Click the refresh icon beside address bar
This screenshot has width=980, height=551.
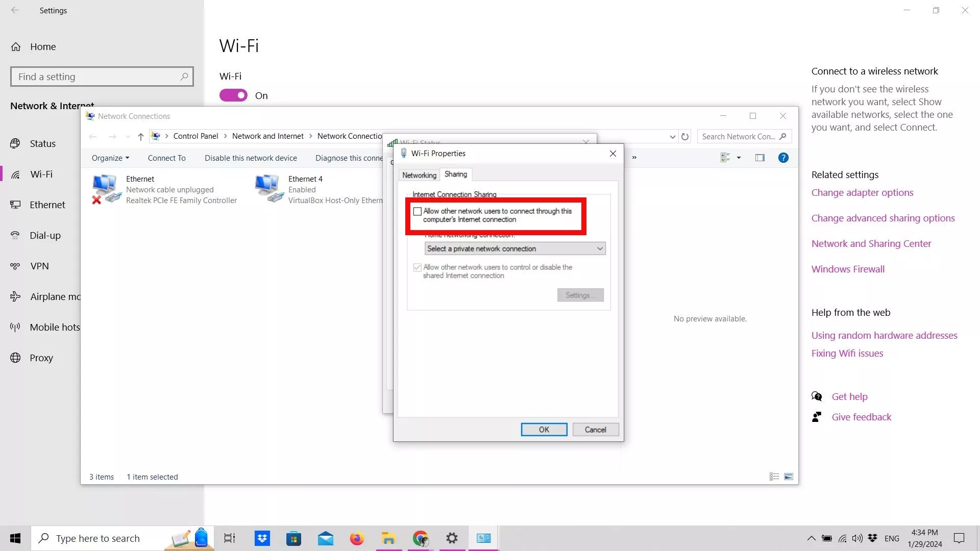point(685,137)
